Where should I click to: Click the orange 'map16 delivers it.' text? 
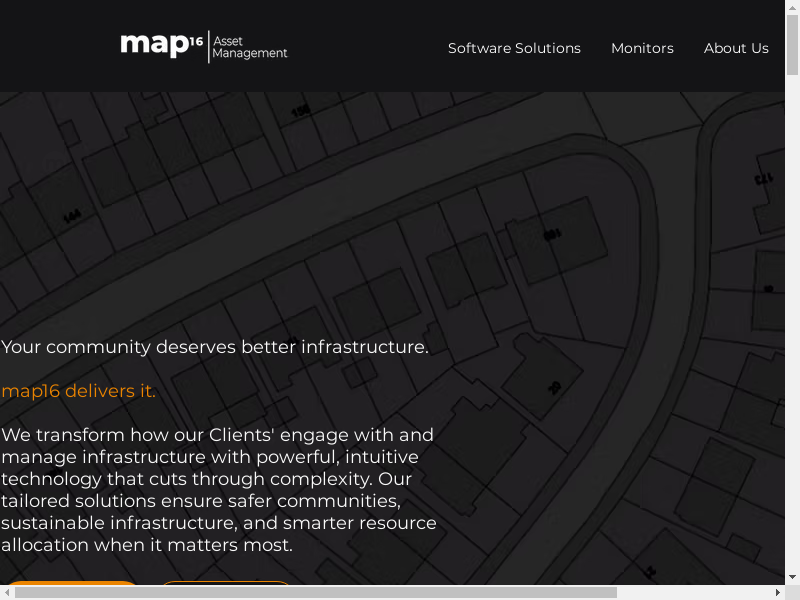(x=79, y=391)
